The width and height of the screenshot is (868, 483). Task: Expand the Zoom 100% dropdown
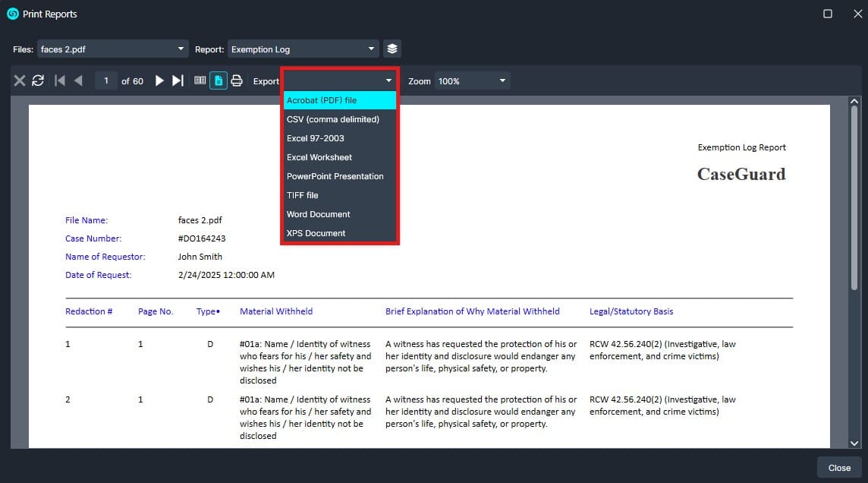coord(472,80)
